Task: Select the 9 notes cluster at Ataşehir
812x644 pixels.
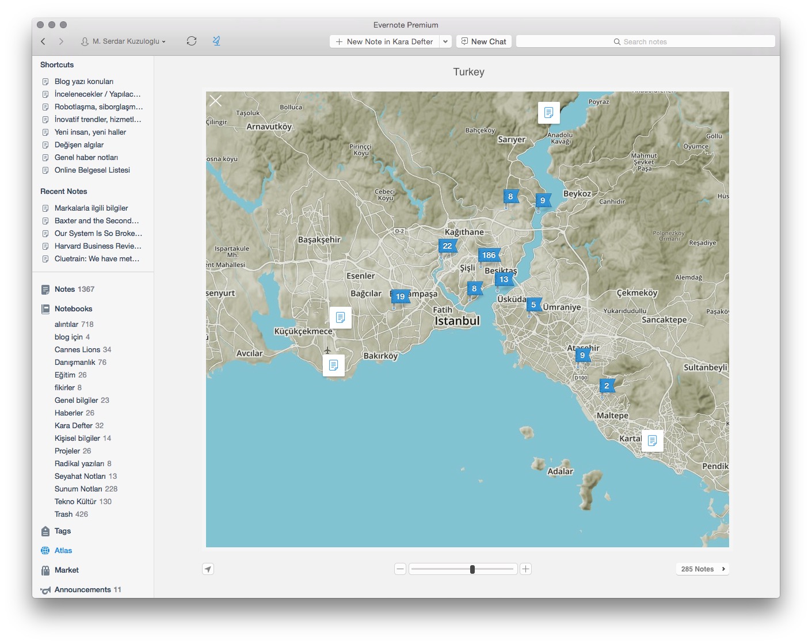Action: pos(583,356)
